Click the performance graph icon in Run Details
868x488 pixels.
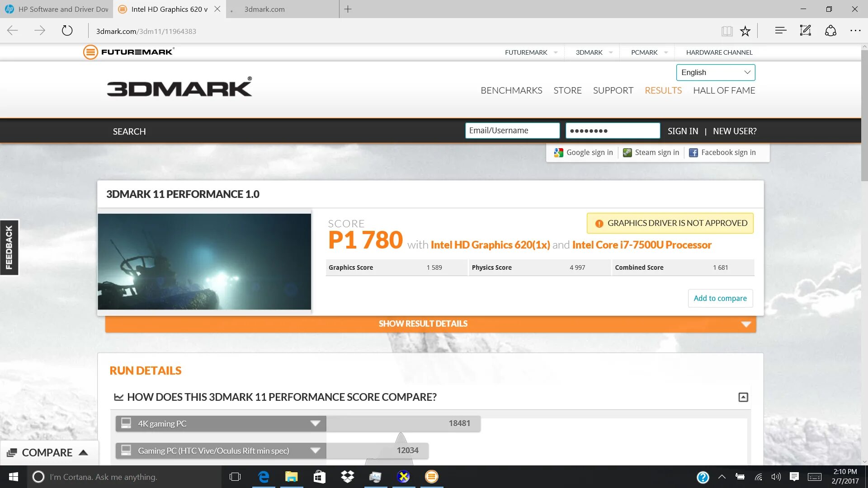[x=118, y=396]
